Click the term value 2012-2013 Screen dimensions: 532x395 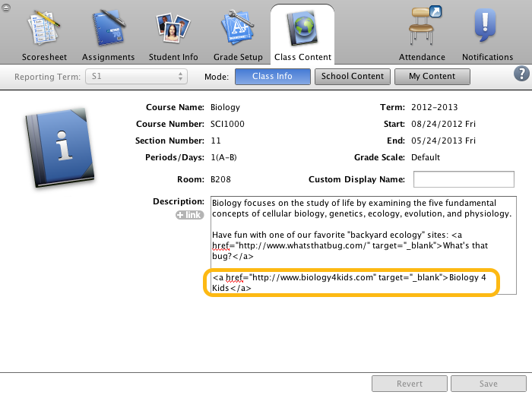[x=434, y=107]
